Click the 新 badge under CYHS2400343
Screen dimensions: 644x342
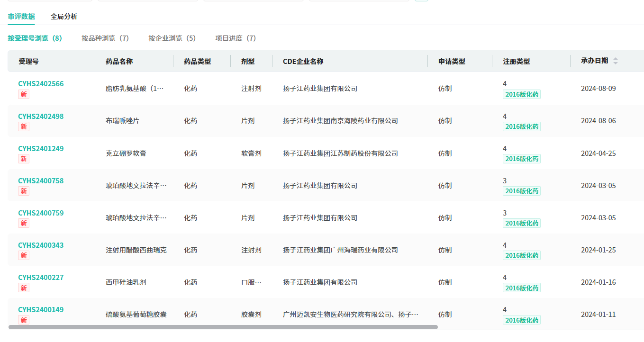coord(23,255)
